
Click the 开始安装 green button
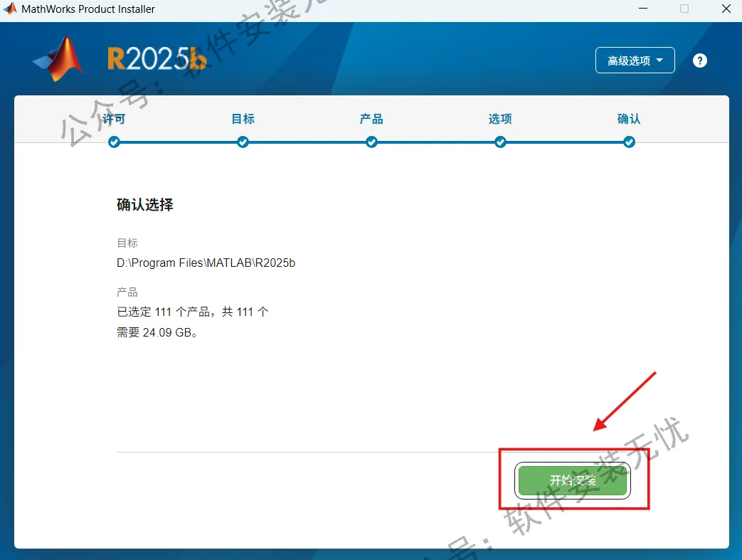click(573, 480)
